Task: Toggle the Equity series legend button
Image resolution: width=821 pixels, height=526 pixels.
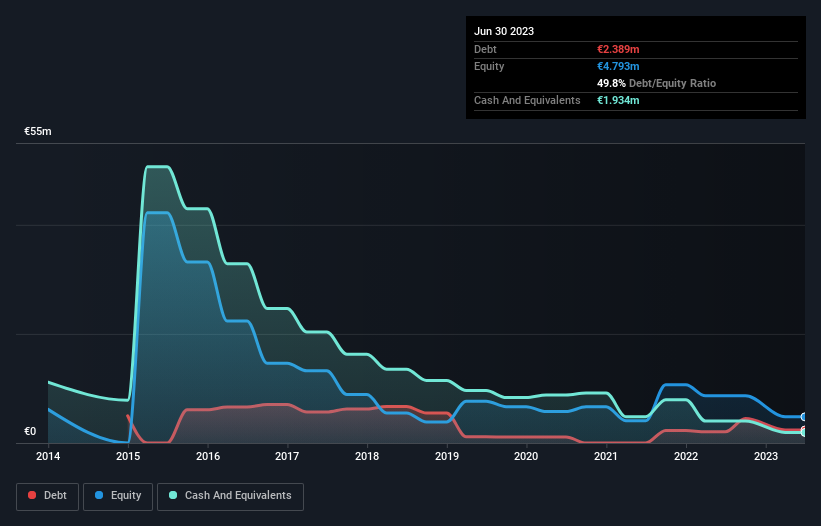Action: pos(118,496)
